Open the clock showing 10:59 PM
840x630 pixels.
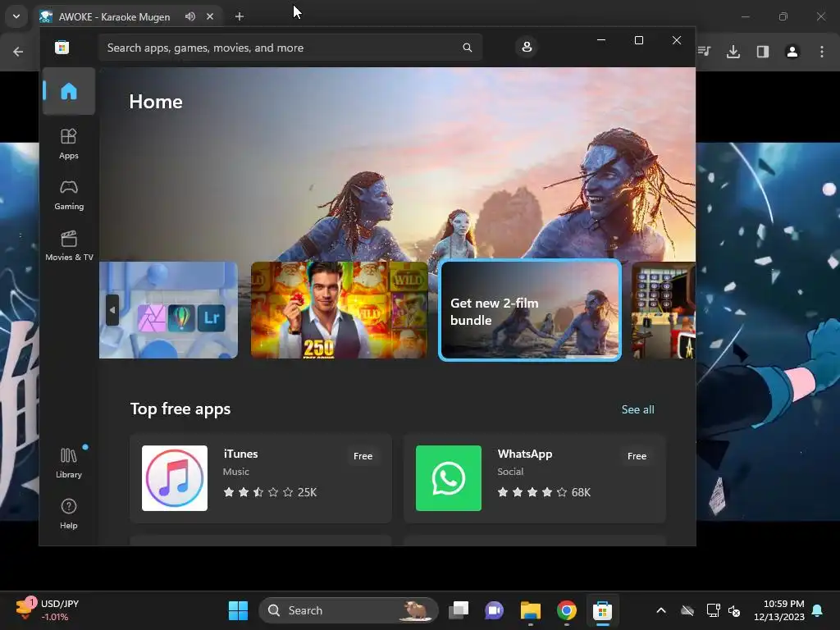pos(779,610)
